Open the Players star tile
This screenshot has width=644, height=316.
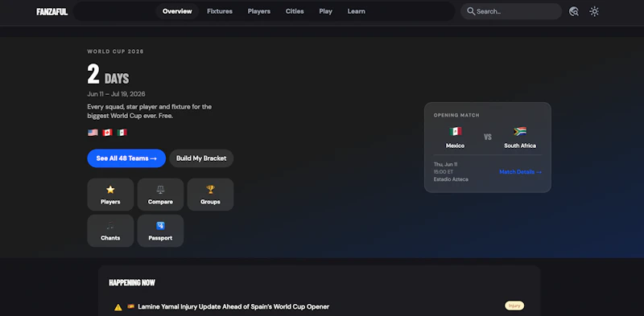pos(110,195)
